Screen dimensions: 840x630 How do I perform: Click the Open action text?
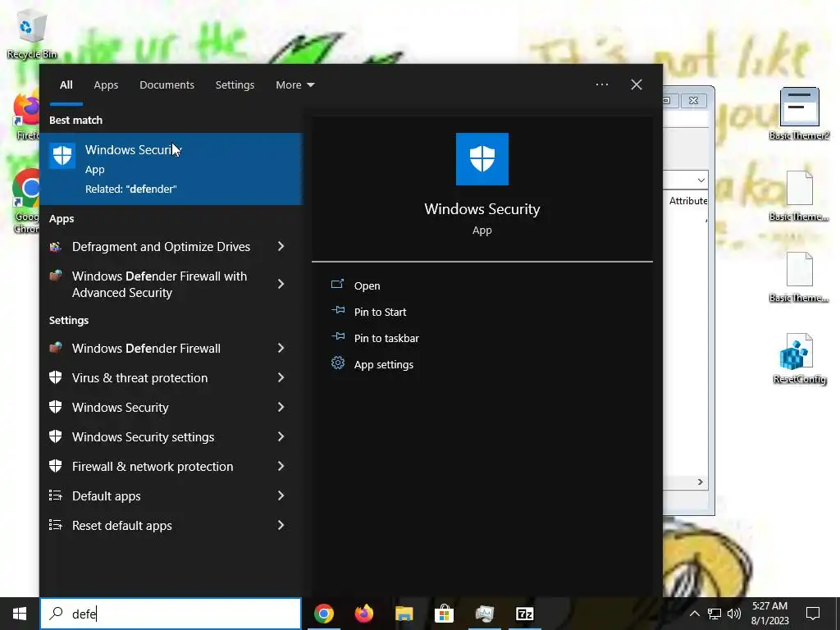pos(367,286)
